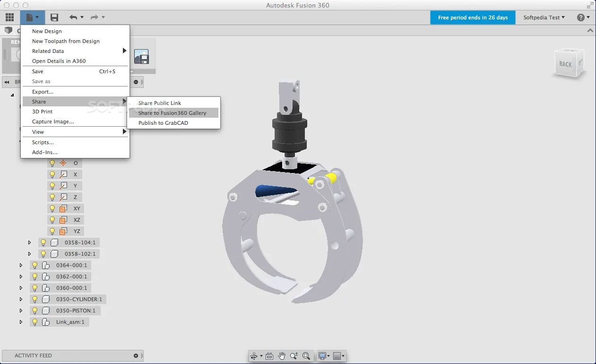This screenshot has width=596, height=364.
Task: Click the help question mark icon
Action: [581, 17]
